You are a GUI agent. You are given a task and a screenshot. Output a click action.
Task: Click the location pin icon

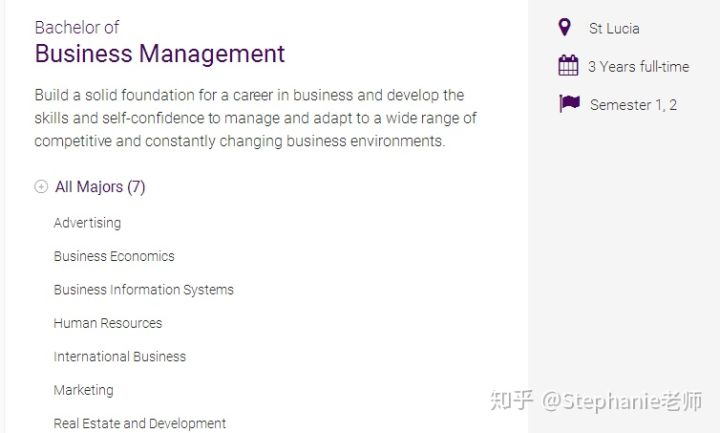click(565, 27)
